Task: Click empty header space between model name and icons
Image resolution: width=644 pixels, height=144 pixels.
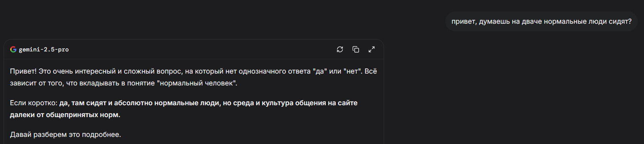Action: [202, 49]
